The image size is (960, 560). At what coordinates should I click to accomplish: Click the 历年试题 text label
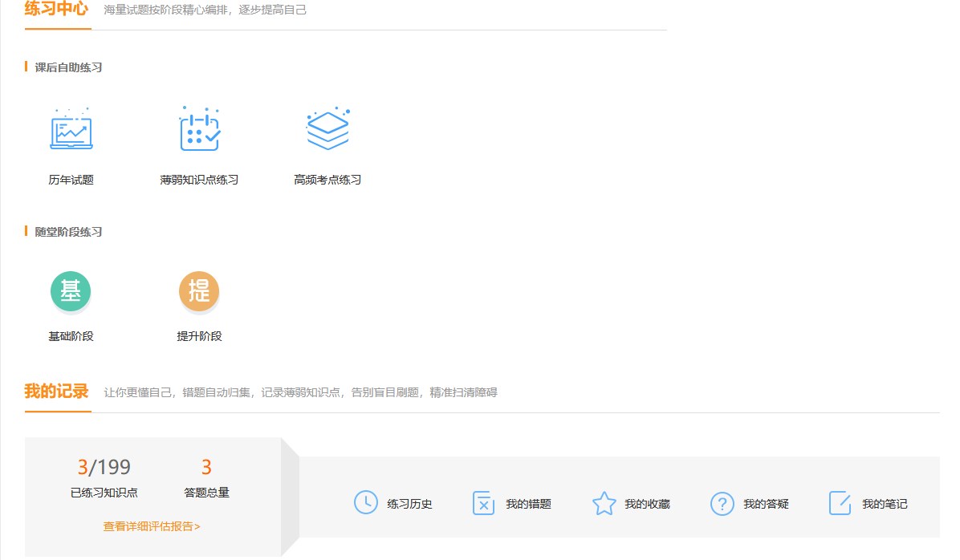(71, 180)
